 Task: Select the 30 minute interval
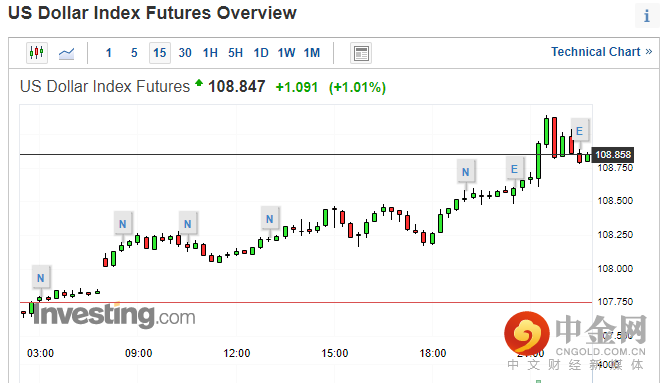[185, 53]
